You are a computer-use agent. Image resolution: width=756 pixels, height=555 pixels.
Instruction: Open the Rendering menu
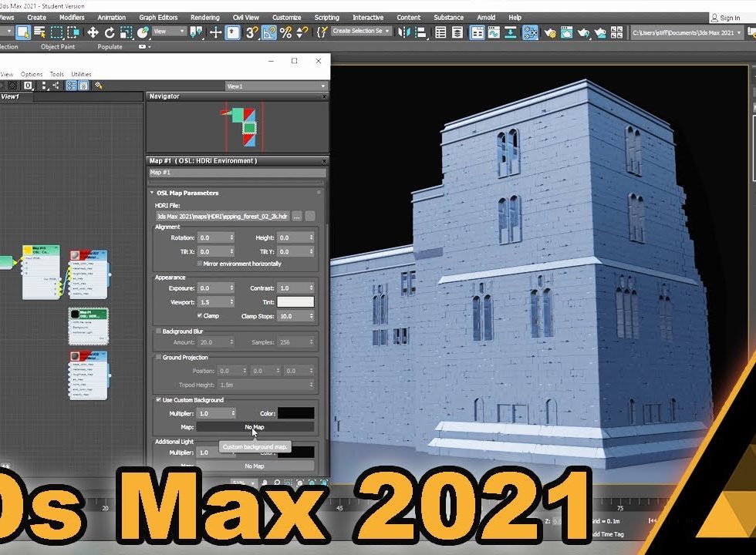coord(205,17)
